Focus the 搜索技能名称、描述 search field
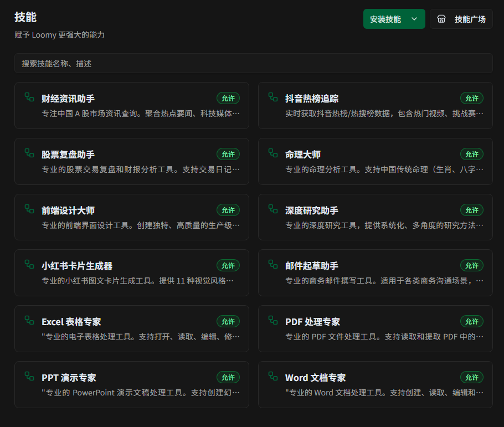 [x=253, y=64]
